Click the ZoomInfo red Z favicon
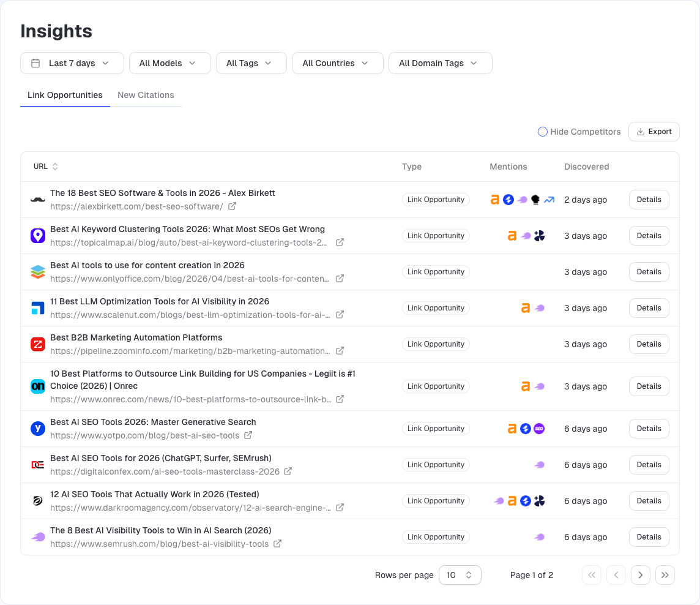This screenshot has height=605, width=700. (38, 344)
